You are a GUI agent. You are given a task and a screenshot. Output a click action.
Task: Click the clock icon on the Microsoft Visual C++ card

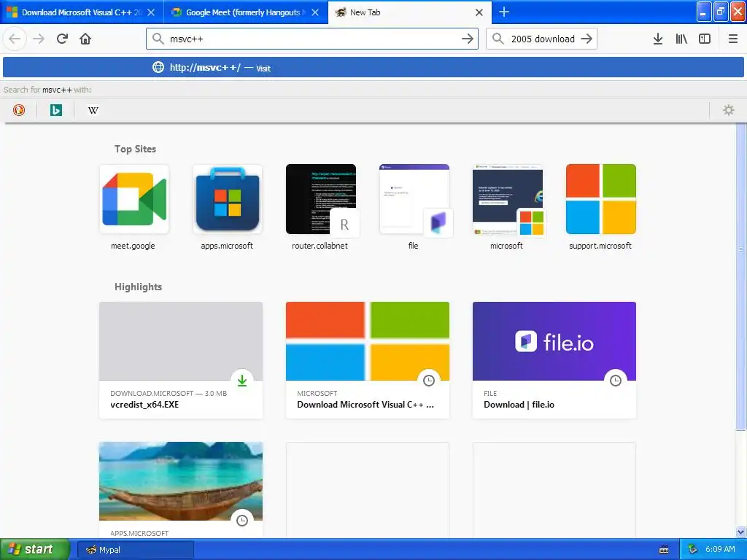pos(429,381)
